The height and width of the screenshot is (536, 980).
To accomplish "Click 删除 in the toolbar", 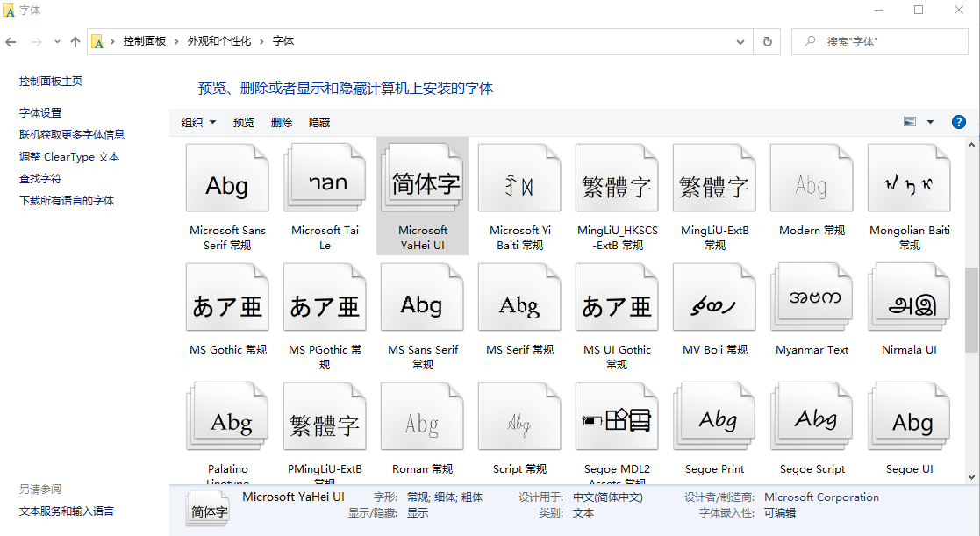I will click(282, 123).
